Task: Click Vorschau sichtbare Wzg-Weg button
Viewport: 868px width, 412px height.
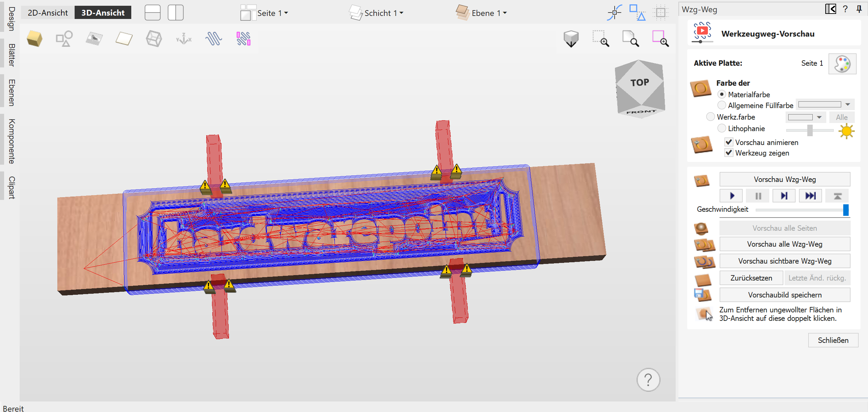Action: click(785, 261)
